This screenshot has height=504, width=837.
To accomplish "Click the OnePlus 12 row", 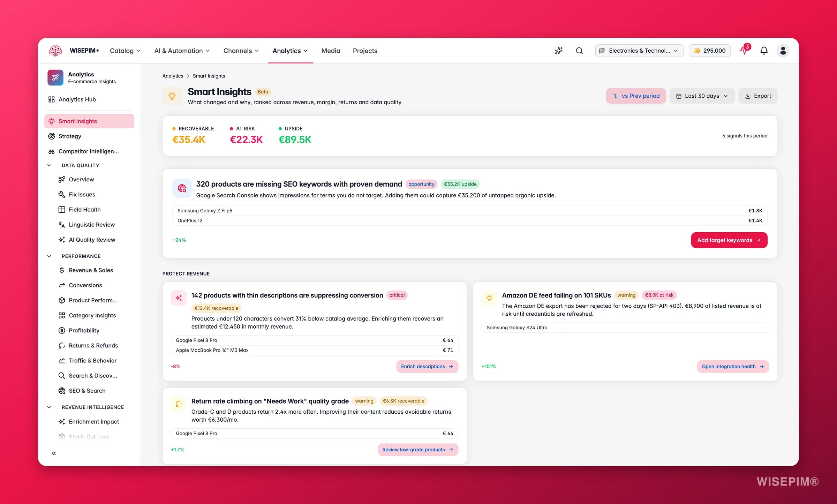I will coord(470,220).
